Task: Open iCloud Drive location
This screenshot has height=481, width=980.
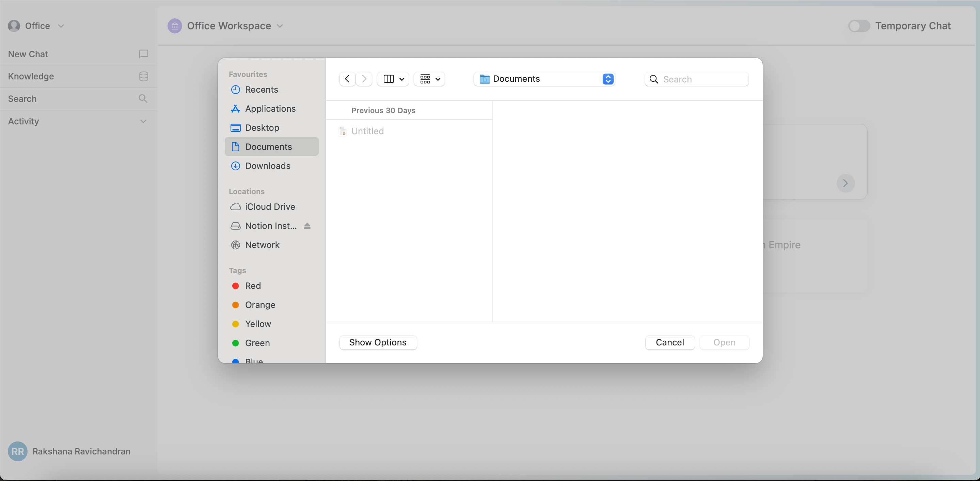Action: click(272, 207)
